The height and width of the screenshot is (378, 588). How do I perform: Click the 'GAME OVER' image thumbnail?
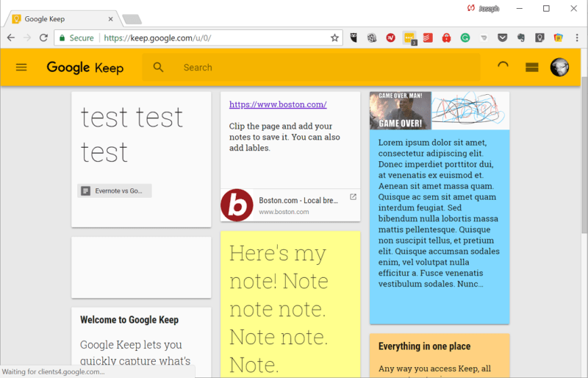pyautogui.click(x=400, y=111)
